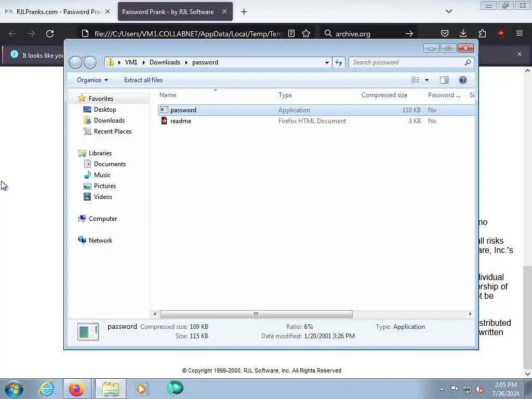Select the password application file
532x399 pixels.
coord(316,110)
